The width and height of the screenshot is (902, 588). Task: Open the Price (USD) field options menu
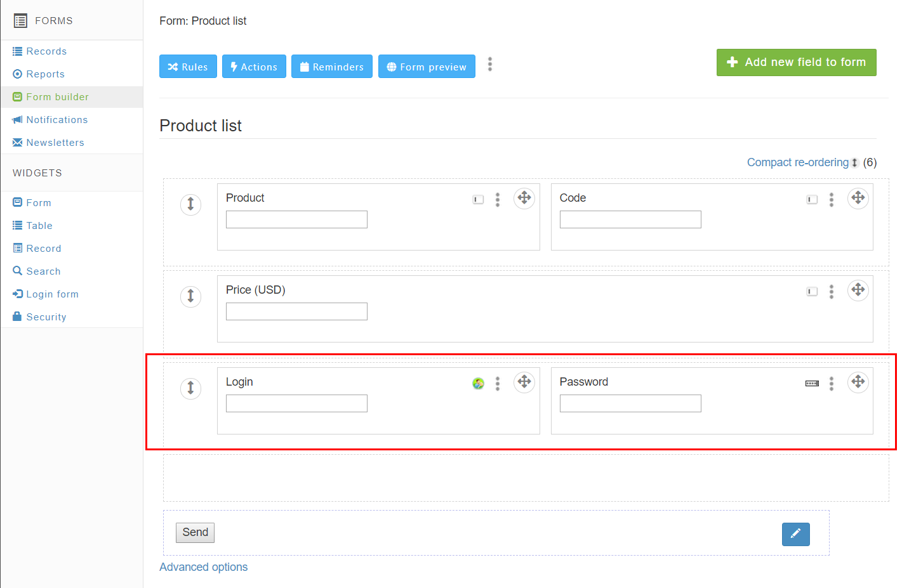[x=832, y=292]
